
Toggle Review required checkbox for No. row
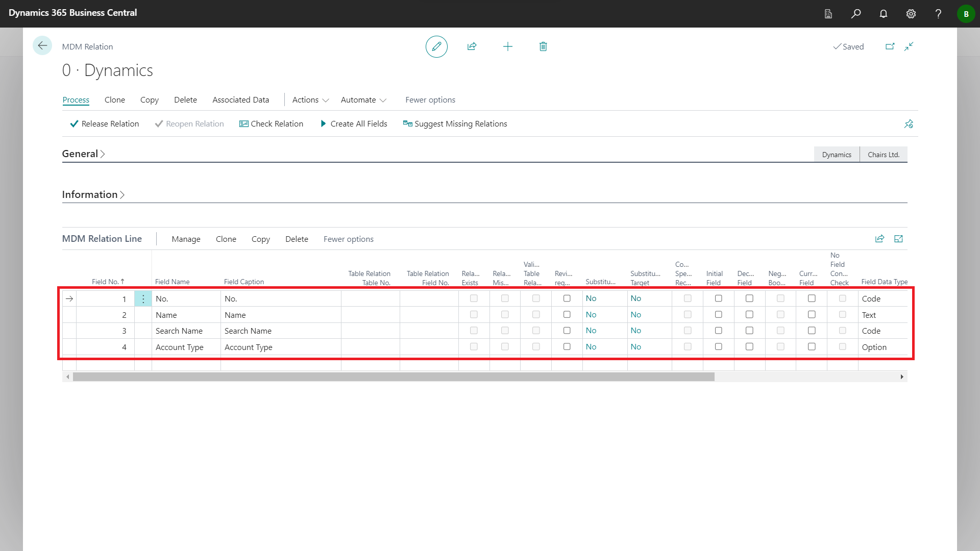(567, 298)
